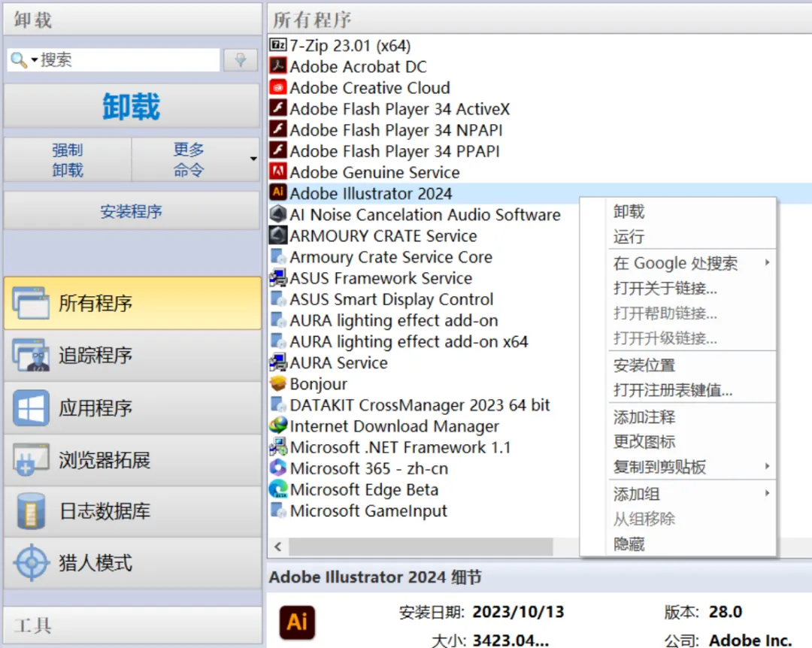Click the large Ai icon in details
This screenshot has height=648, width=812.
point(297,622)
